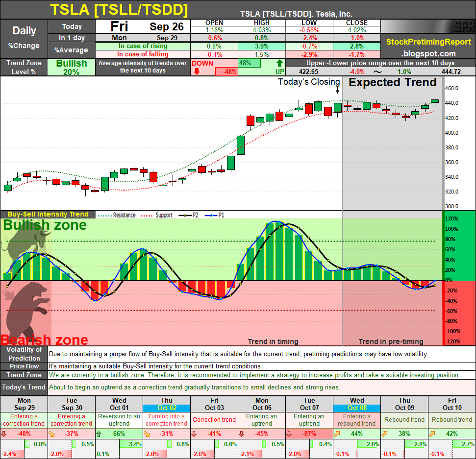476x459 pixels.
Task: Click the red arrow beside -45% Oct 06
Action: coord(242,434)
